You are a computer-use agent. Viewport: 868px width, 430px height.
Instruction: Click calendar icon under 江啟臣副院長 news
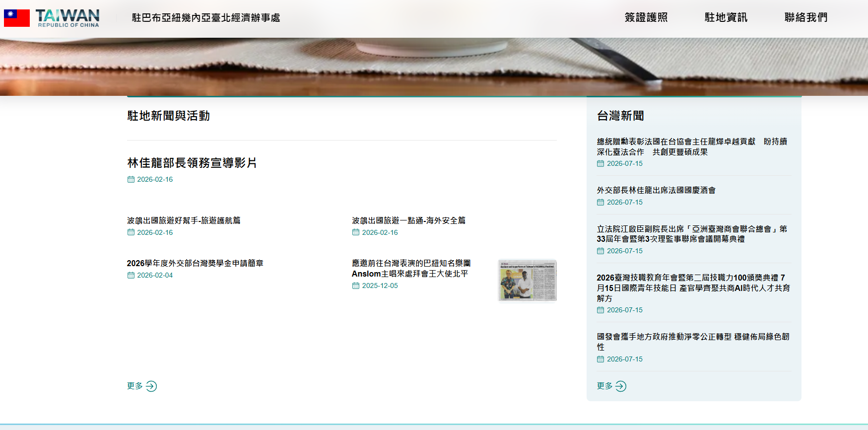[x=601, y=251]
